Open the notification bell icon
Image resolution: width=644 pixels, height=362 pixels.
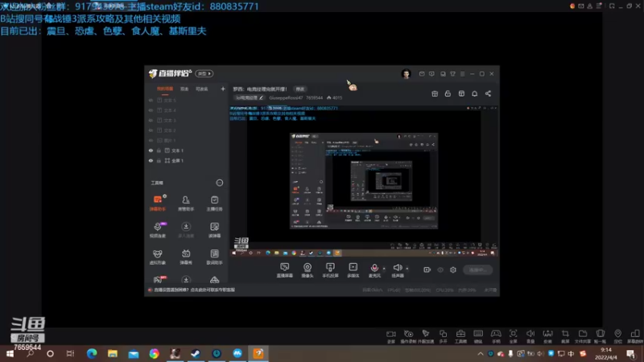[x=474, y=93]
